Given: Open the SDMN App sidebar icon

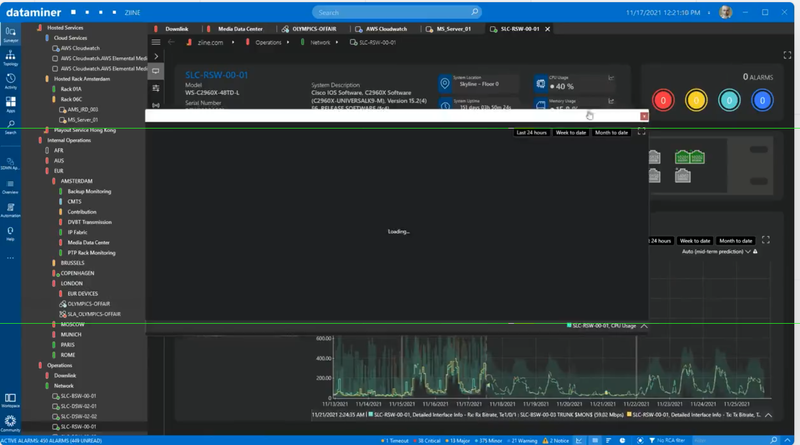Looking at the screenshot, I should click(10, 164).
